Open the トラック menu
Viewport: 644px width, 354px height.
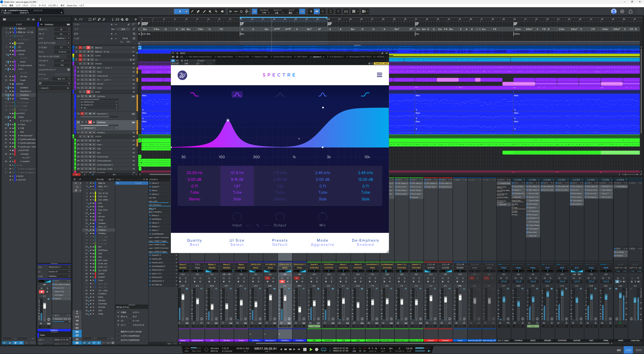(x=25, y=5)
